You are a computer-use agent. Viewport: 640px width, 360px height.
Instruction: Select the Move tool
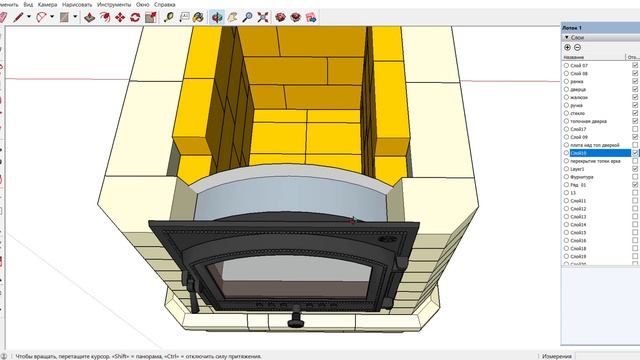(120, 17)
